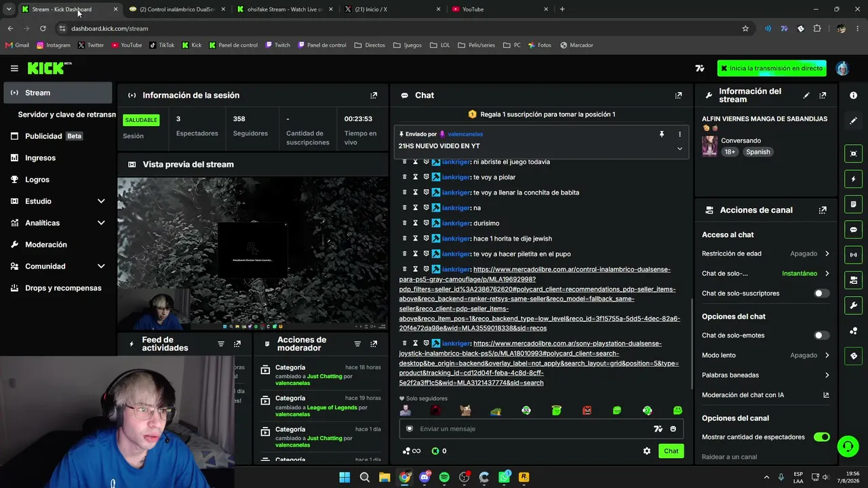Open the League of Legends category link
Image resolution: width=868 pixels, height=488 pixels.
[x=332, y=407]
